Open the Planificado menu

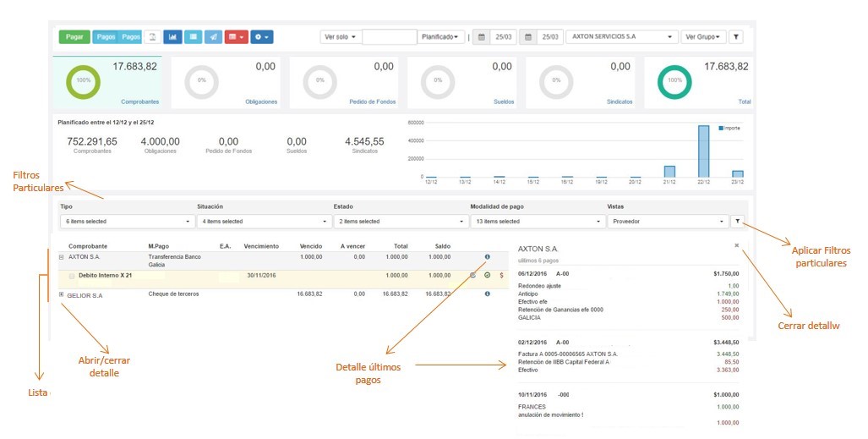pyautogui.click(x=441, y=37)
